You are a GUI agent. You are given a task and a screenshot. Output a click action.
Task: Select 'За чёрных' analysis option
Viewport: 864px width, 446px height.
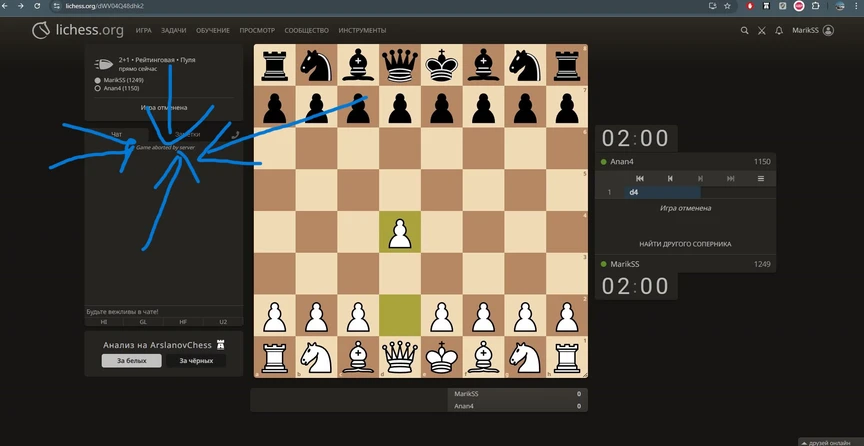[x=195, y=360]
